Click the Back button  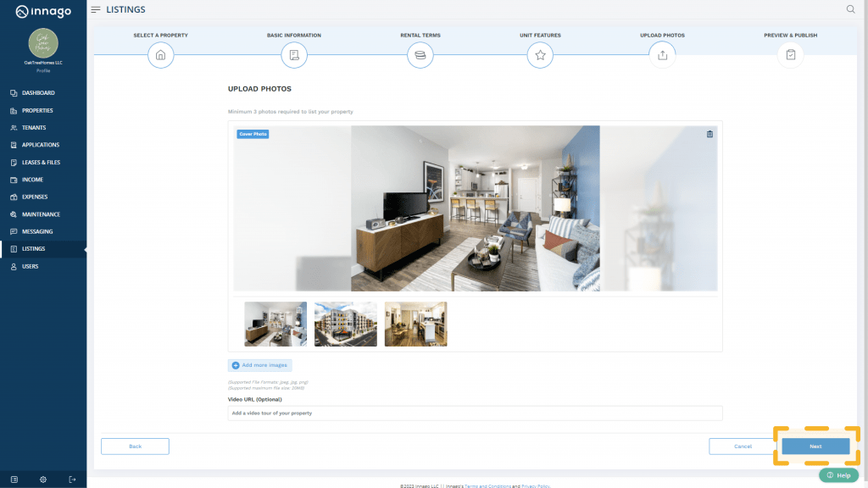135,446
